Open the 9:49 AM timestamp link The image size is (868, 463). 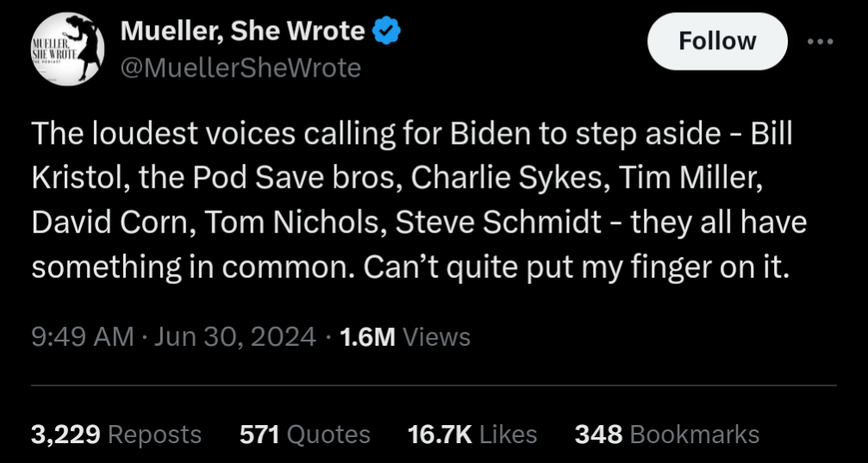83,337
